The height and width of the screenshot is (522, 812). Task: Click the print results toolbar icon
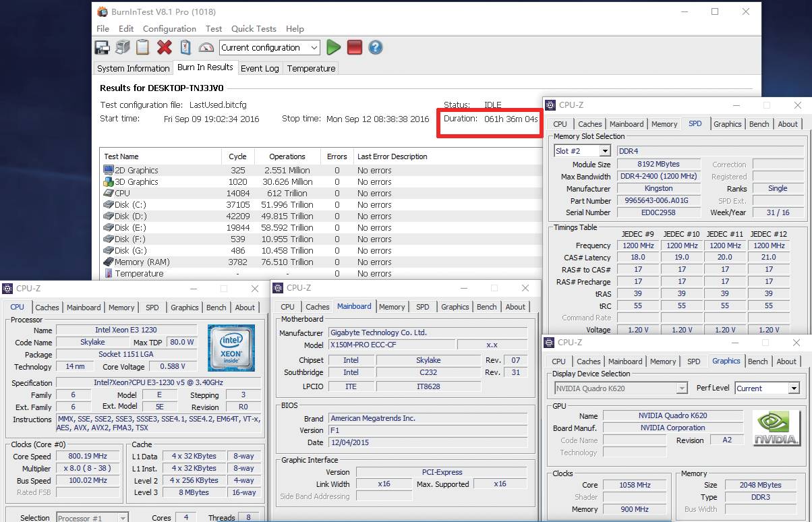(x=122, y=47)
